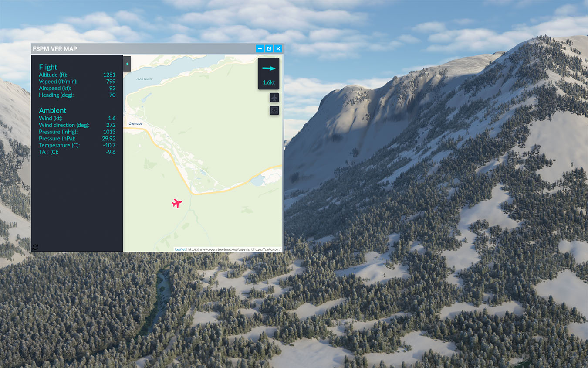
Task: Click the TAT value -9.6
Action: pos(111,152)
